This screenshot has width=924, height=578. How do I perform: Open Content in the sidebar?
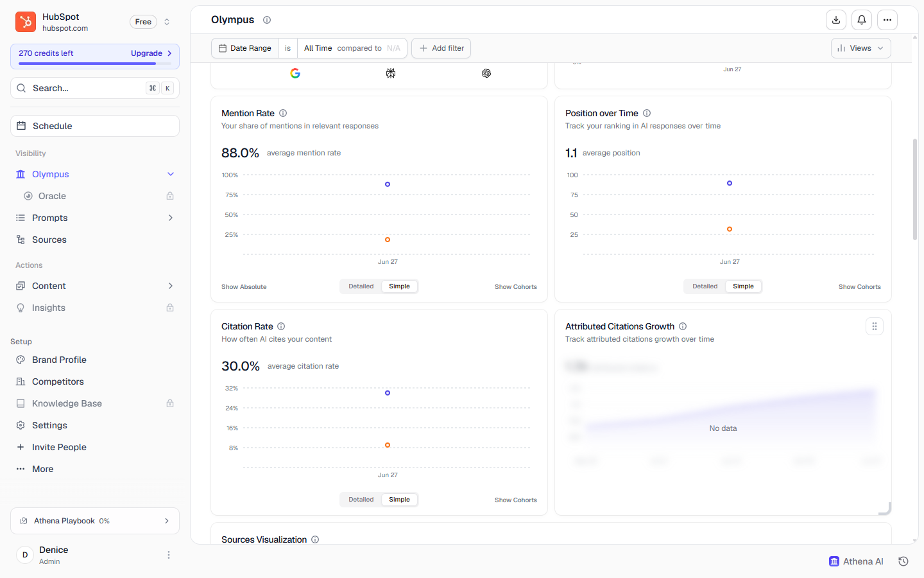(x=95, y=286)
